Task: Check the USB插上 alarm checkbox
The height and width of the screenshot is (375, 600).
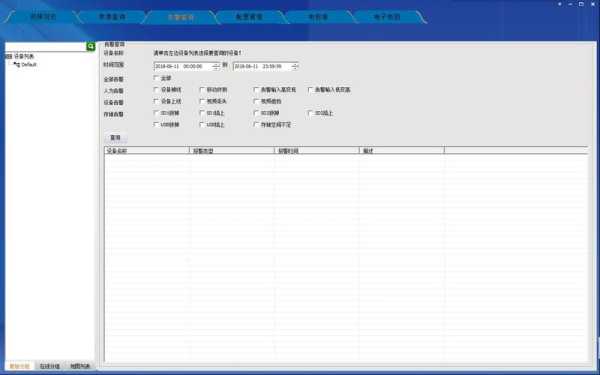Action: [202, 124]
